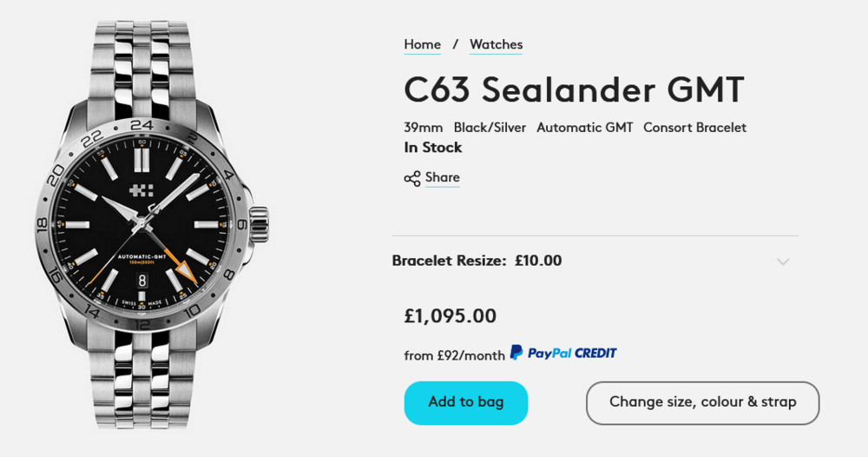Click the Share icon
868x457 pixels.
pos(412,178)
